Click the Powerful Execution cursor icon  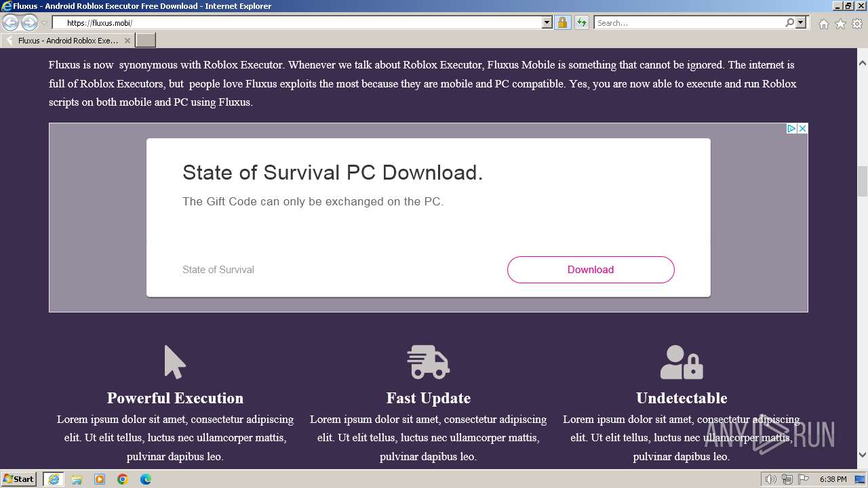pyautogui.click(x=175, y=362)
